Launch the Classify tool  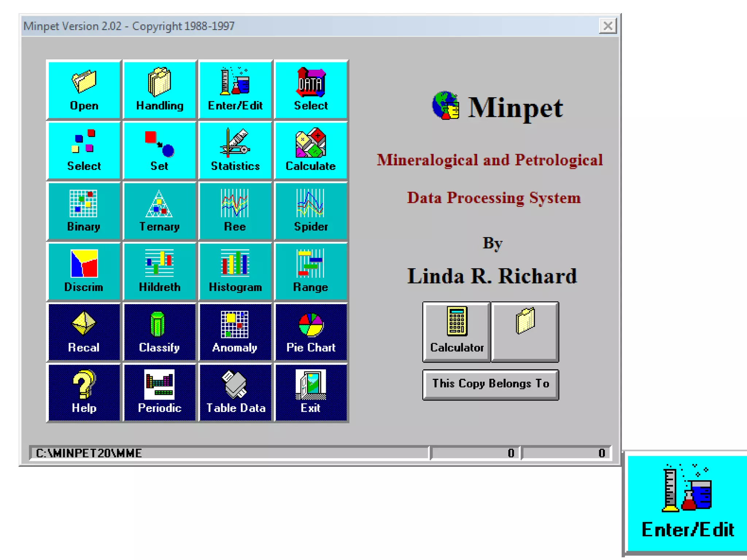coord(159,332)
